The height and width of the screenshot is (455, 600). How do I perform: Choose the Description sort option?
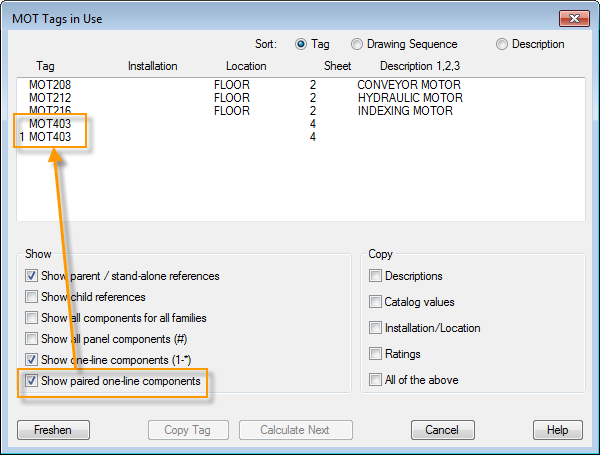(502, 44)
